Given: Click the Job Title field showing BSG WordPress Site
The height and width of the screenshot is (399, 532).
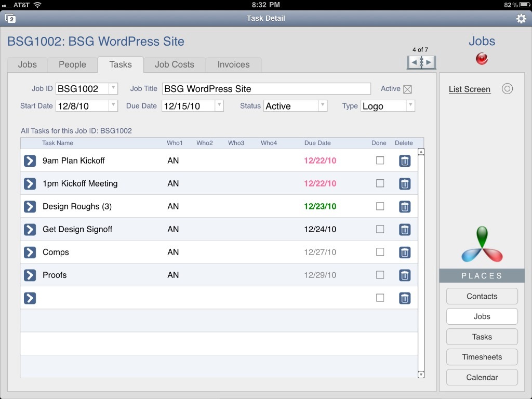Looking at the screenshot, I should [266, 88].
